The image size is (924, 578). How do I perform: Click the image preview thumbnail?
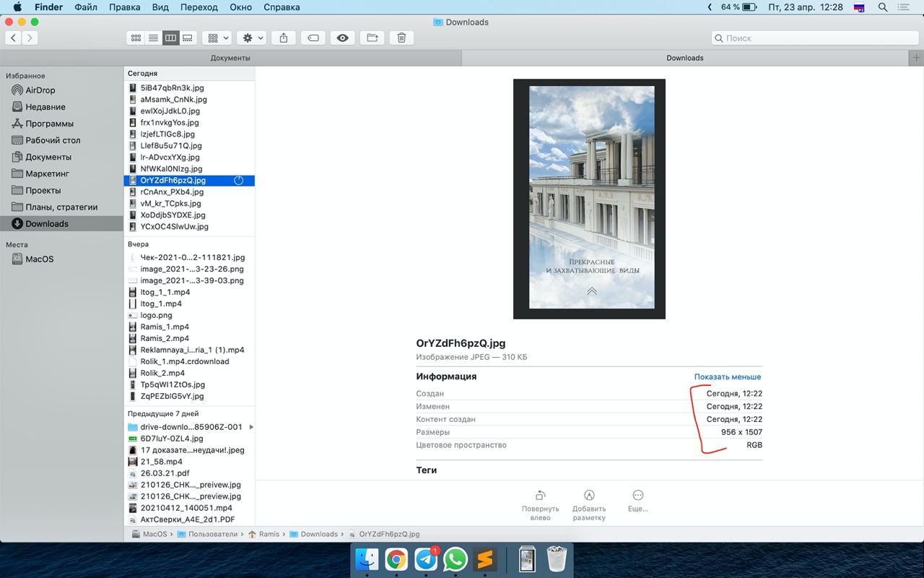coord(589,199)
